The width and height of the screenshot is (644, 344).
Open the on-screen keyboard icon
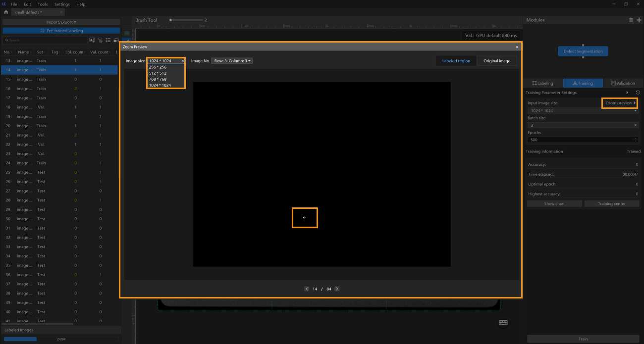point(503,323)
